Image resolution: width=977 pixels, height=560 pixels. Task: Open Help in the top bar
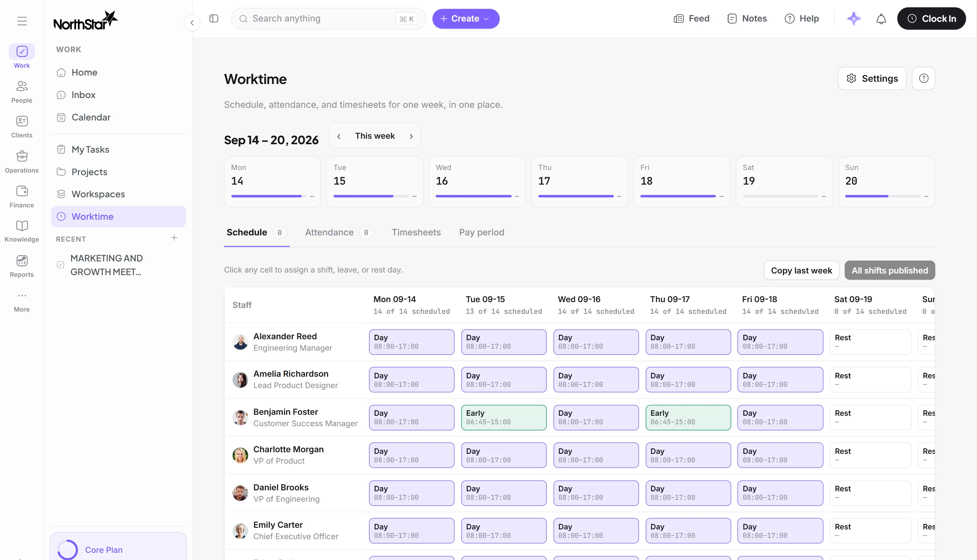[801, 19]
